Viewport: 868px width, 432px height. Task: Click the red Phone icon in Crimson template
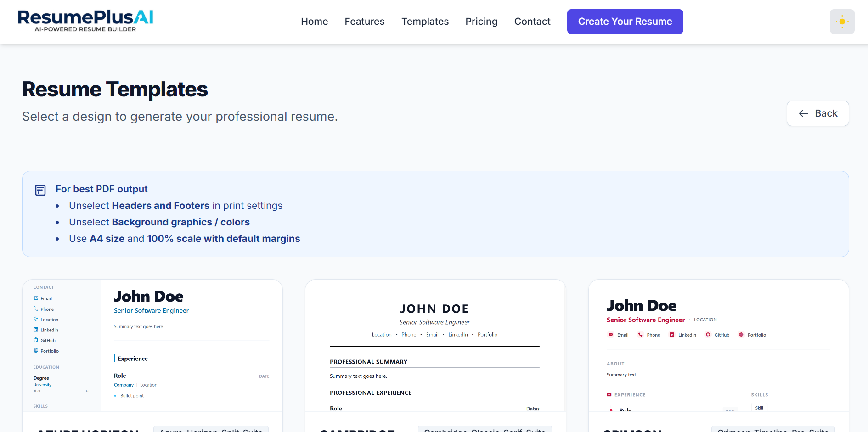click(x=640, y=335)
